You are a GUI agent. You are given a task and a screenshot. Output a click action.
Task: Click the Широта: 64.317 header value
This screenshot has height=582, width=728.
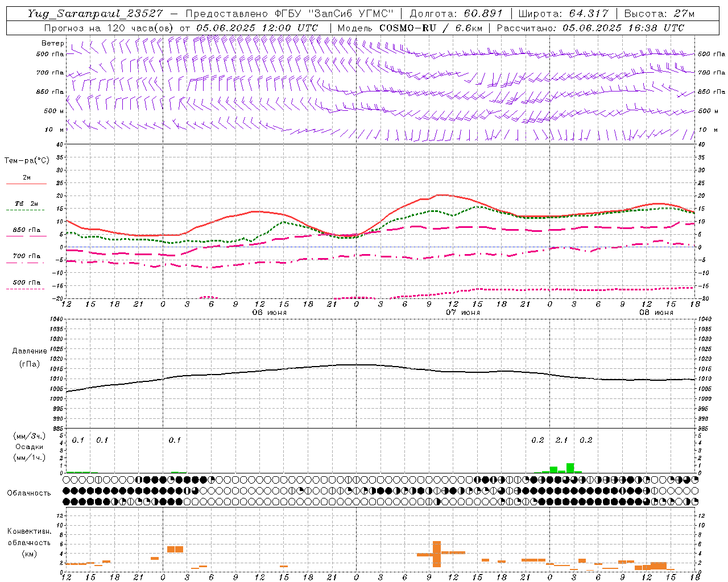(563, 14)
